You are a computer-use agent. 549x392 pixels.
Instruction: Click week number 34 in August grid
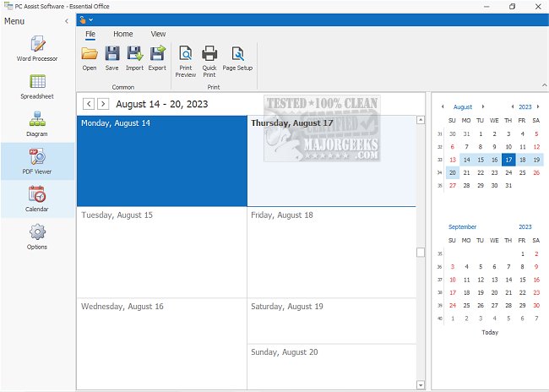tap(440, 172)
